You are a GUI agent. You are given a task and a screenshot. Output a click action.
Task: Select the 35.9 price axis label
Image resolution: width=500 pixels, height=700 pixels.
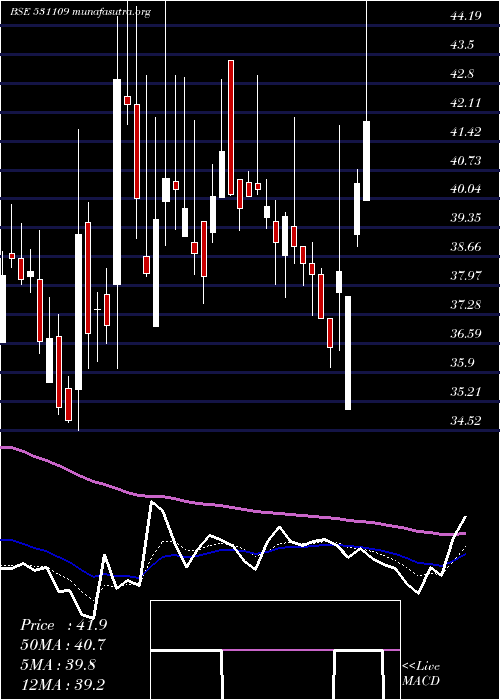click(462, 362)
